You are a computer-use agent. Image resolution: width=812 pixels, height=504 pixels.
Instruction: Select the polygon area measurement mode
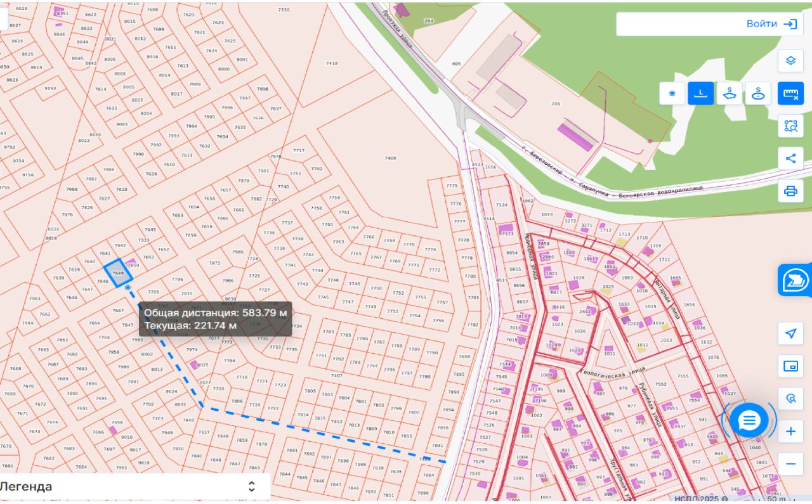[x=730, y=93]
